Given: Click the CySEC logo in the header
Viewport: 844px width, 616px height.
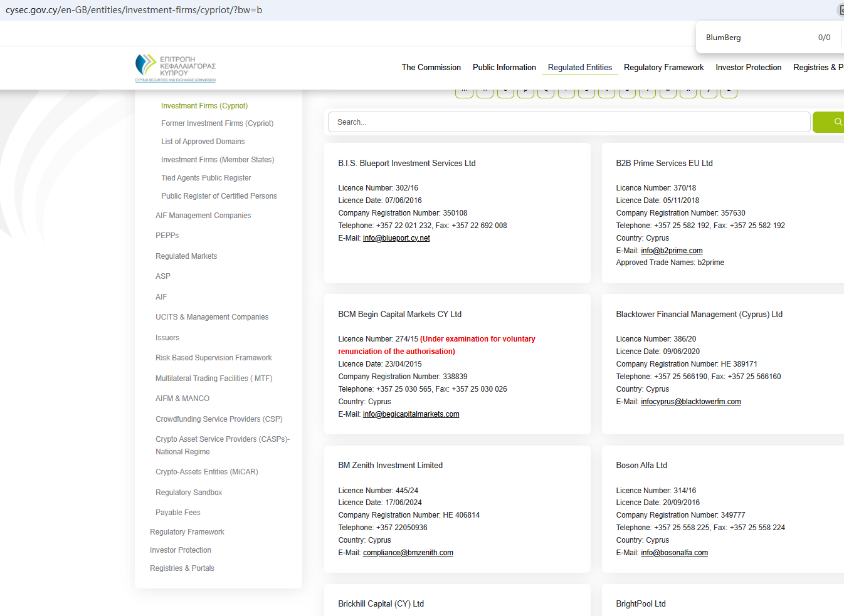Looking at the screenshot, I should [175, 68].
